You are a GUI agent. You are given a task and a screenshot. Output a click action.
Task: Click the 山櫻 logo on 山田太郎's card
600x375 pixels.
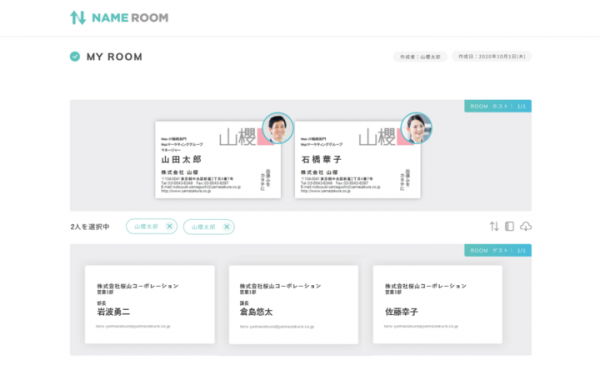238,137
